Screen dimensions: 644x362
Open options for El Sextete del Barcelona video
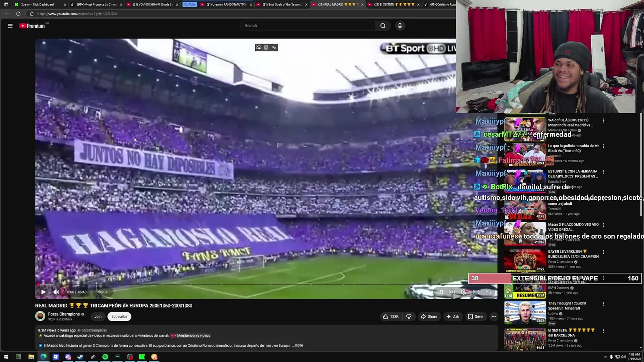603,331
